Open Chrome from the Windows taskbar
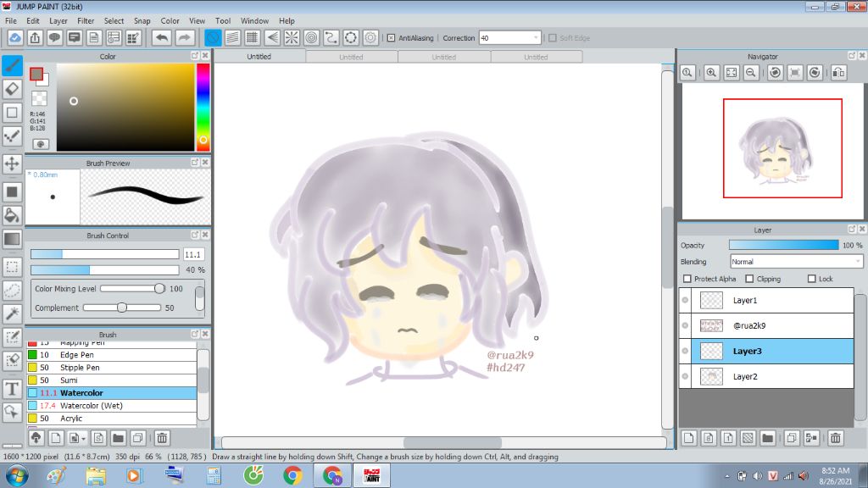This screenshot has height=488, width=868. coord(292,475)
